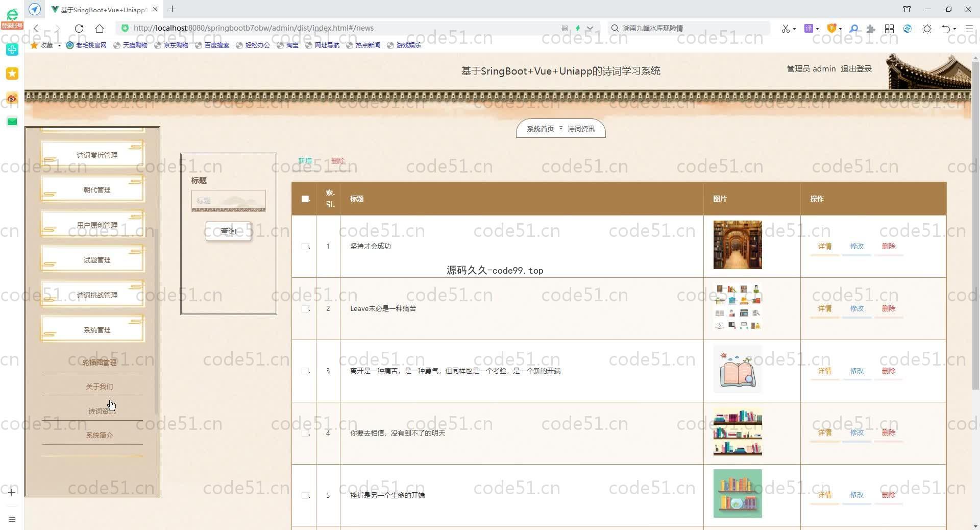Click the 标题 search input field
Screen dimensions: 980x530
tap(228, 201)
